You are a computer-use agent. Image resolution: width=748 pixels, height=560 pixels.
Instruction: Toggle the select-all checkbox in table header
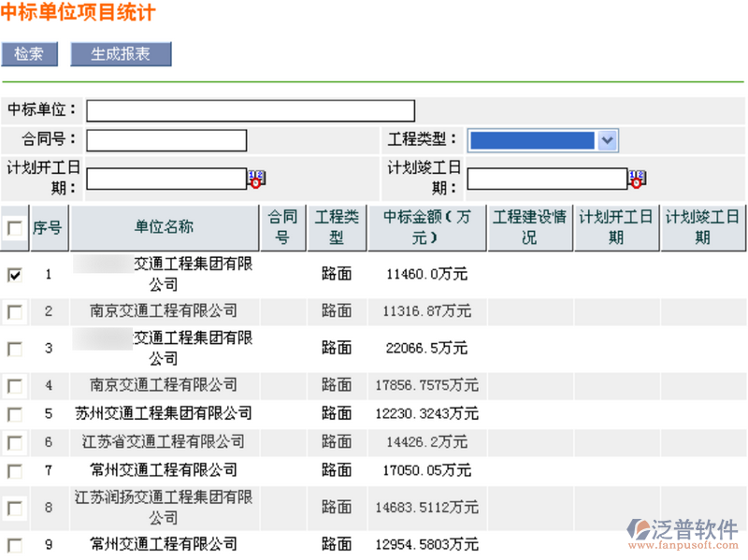pyautogui.click(x=14, y=227)
